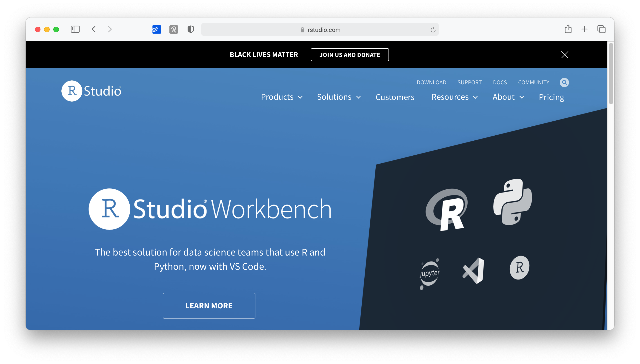Click the page vertical scrollbar
The width and height of the screenshot is (640, 364).
[x=611, y=74]
